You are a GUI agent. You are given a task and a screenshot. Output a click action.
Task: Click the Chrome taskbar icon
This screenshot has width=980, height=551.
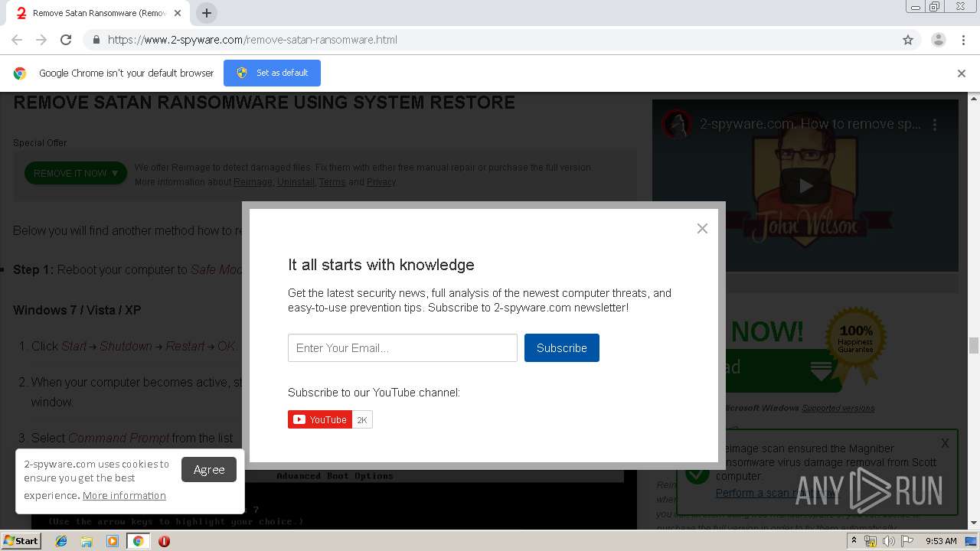[138, 541]
